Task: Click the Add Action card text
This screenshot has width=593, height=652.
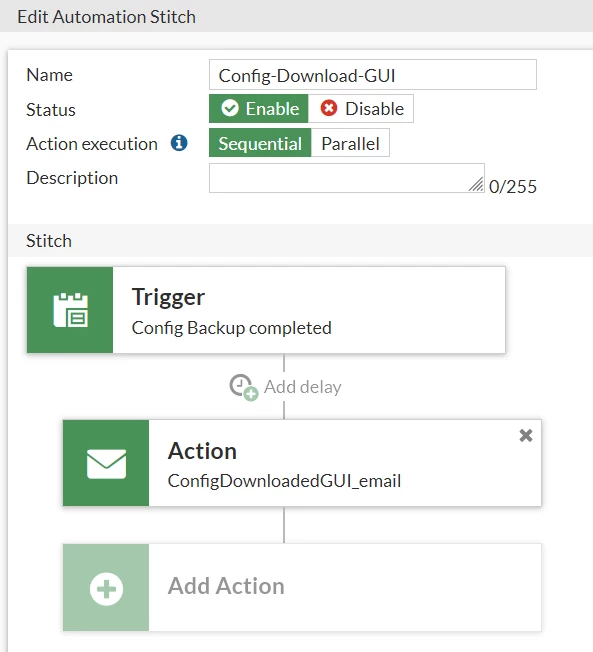Action: point(226,586)
